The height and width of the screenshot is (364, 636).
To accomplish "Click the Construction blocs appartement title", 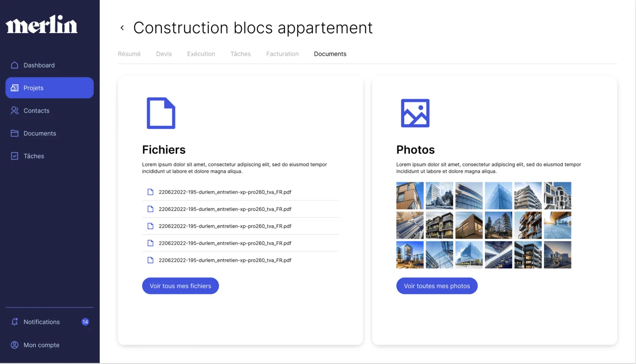I will click(253, 28).
